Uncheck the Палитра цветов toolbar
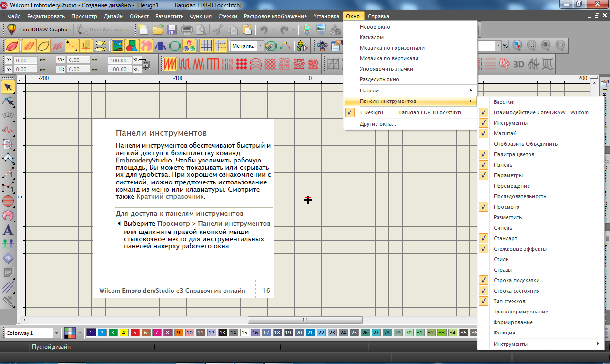 pos(514,154)
